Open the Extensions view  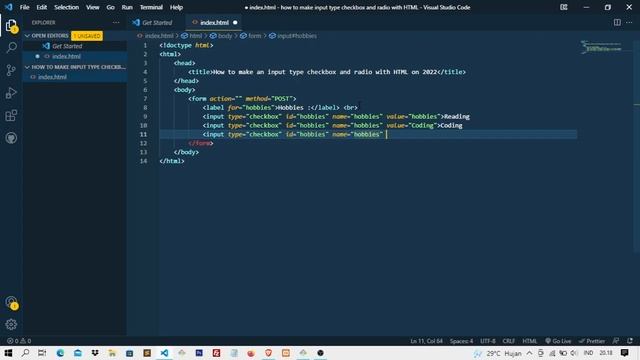click(11, 116)
